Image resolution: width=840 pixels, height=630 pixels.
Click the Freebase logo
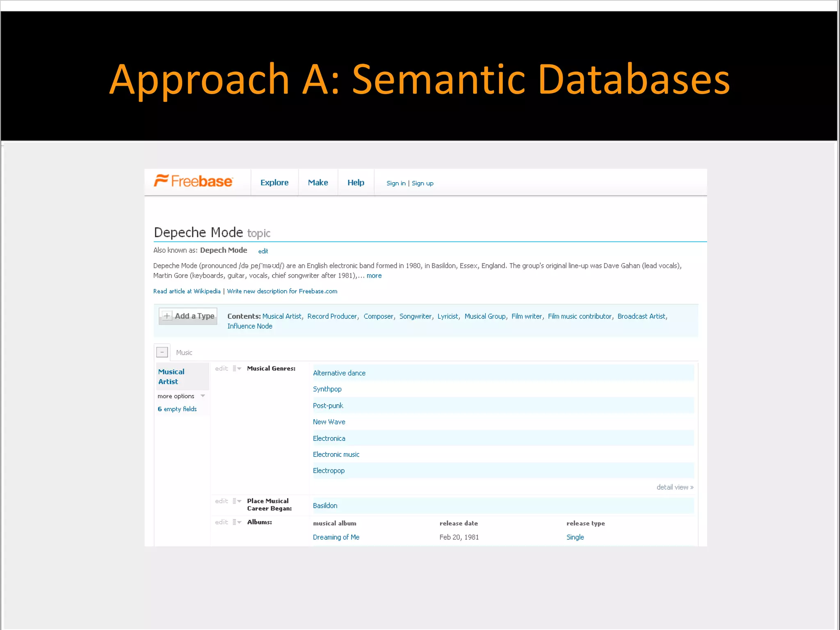pos(193,181)
